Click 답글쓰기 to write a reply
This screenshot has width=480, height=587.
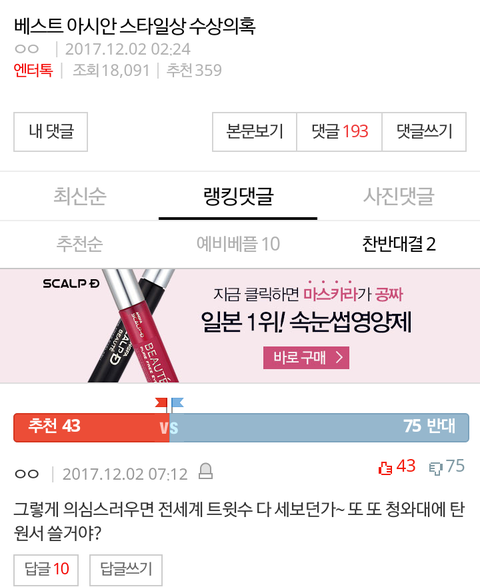coord(126,570)
